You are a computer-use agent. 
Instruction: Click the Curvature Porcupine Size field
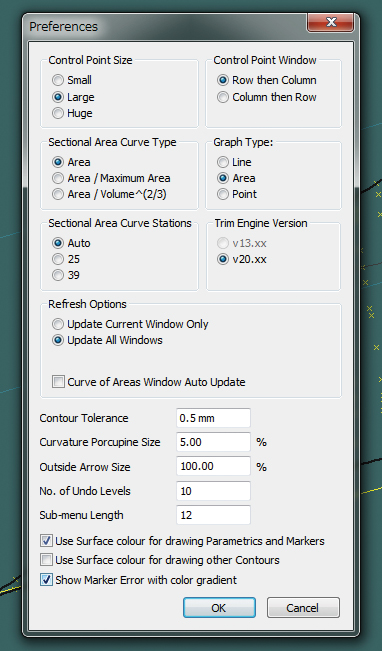213,442
